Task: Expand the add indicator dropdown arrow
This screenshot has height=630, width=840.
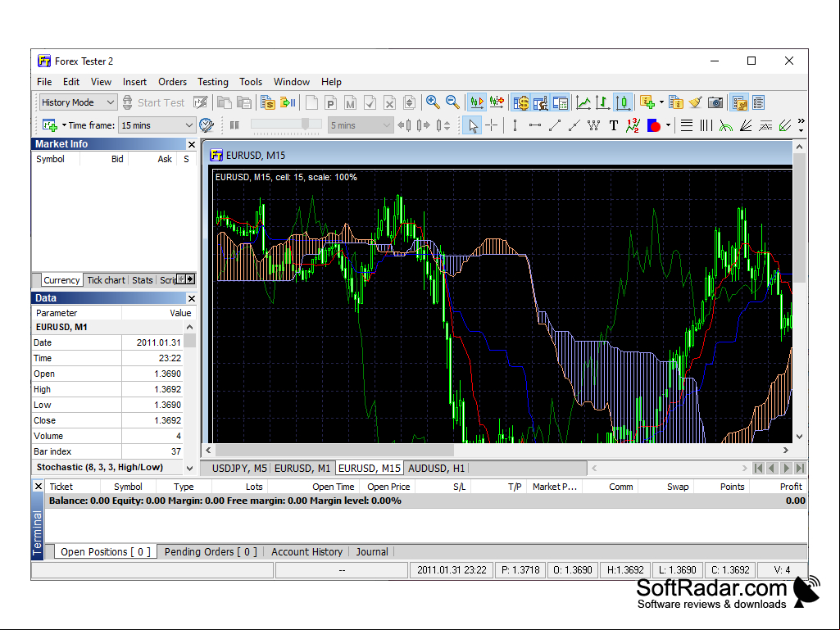Action: click(661, 102)
